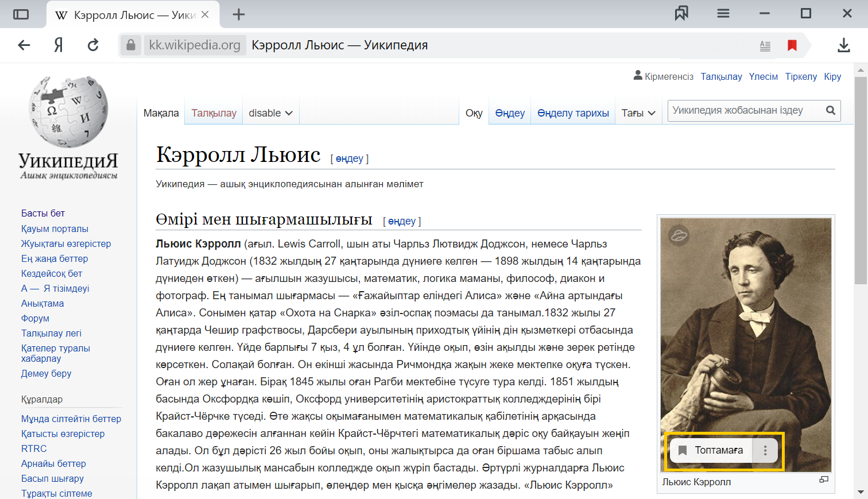Click the Демеу беру link

pos(46,373)
